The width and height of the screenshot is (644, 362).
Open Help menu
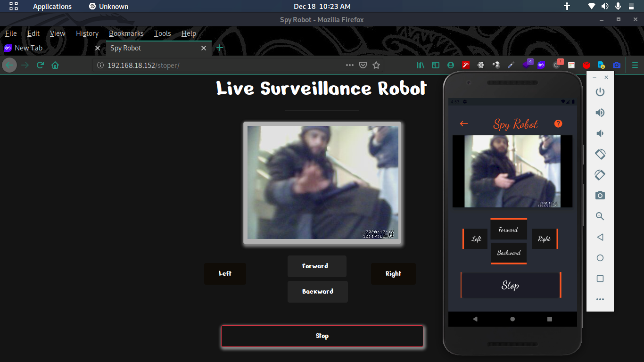(189, 33)
